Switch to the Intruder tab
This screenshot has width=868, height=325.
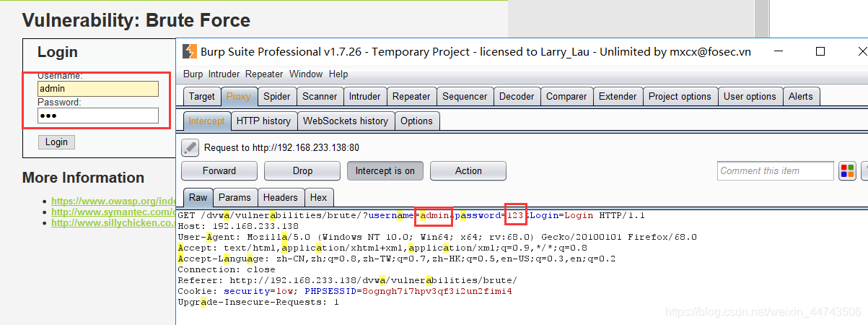(364, 96)
